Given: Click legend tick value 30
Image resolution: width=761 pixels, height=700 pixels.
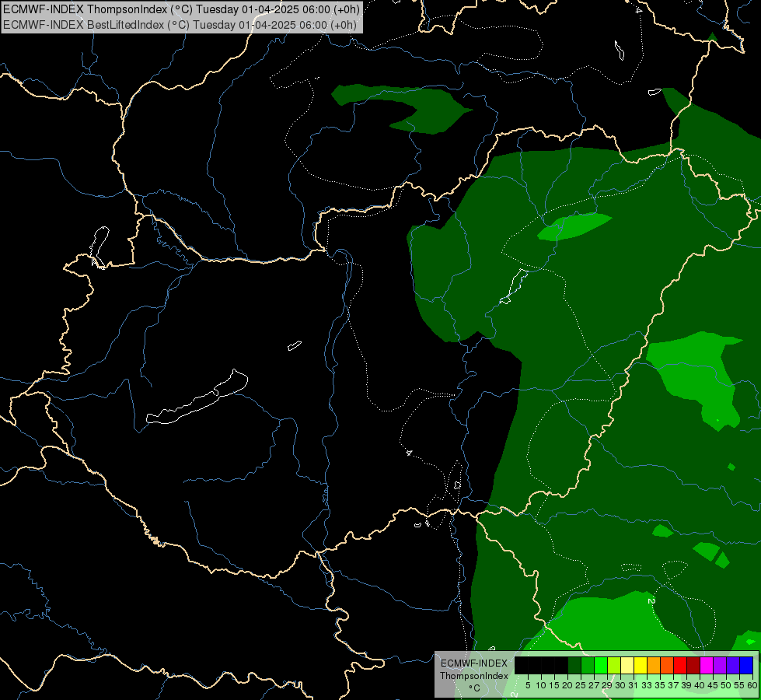Looking at the screenshot, I should point(620,685).
